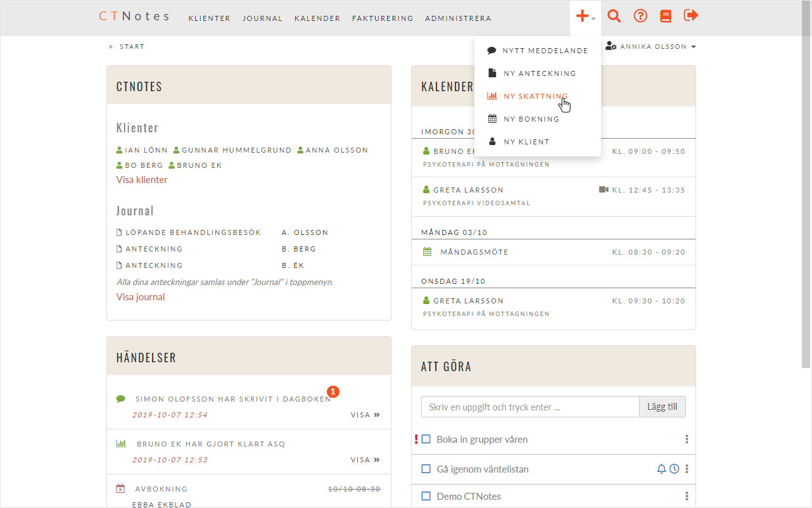Click the 'Visa klienter' link
Viewport: 812px width, 508px height.
(x=142, y=180)
